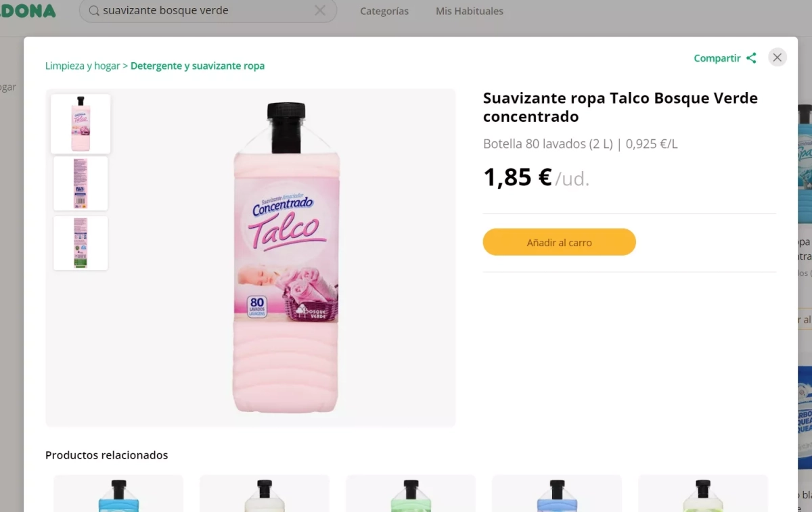This screenshot has width=812, height=512.
Task: Click the Mercadona logo
Action: pos(28,11)
